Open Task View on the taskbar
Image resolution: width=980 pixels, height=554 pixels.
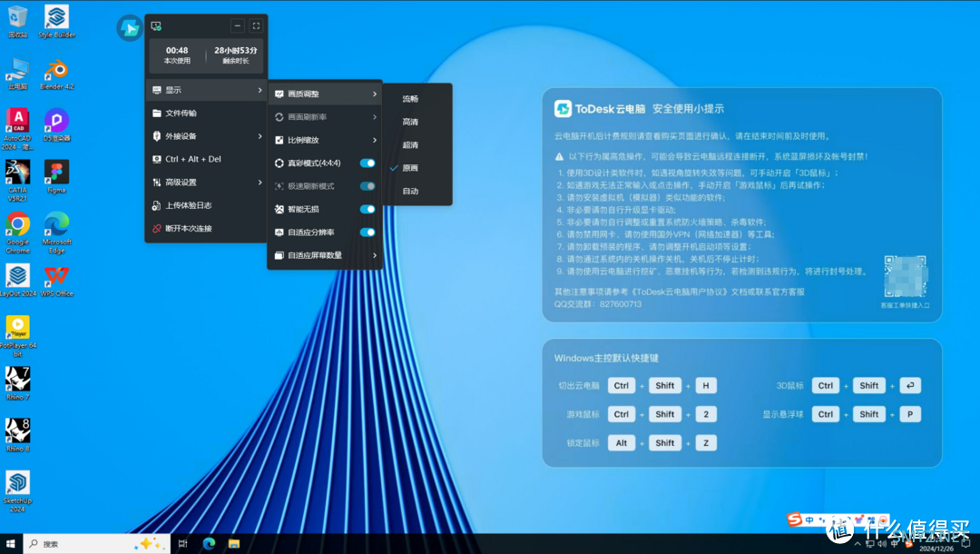tap(182, 544)
